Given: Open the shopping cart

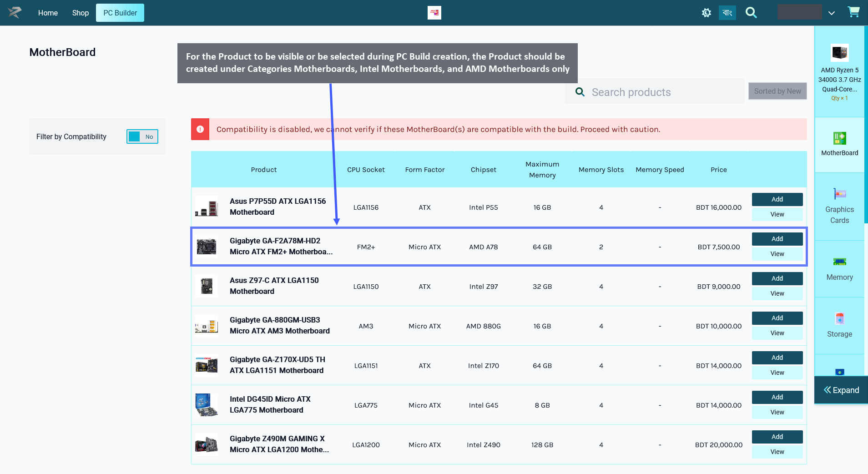Looking at the screenshot, I should tap(853, 12).
